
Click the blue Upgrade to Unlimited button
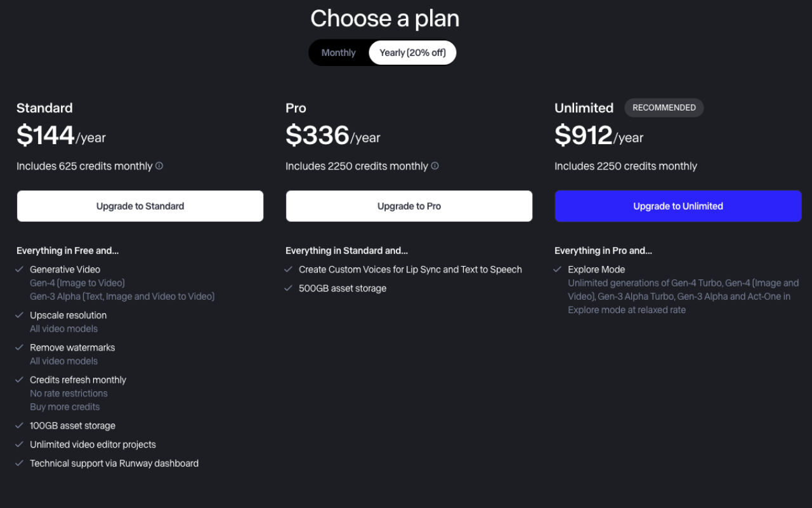(678, 206)
